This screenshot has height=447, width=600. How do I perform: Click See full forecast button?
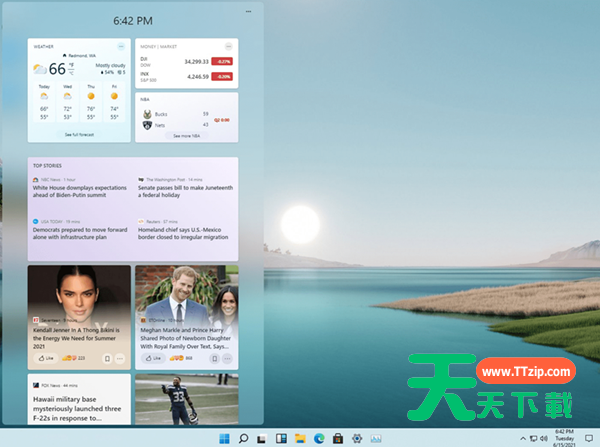(80, 133)
